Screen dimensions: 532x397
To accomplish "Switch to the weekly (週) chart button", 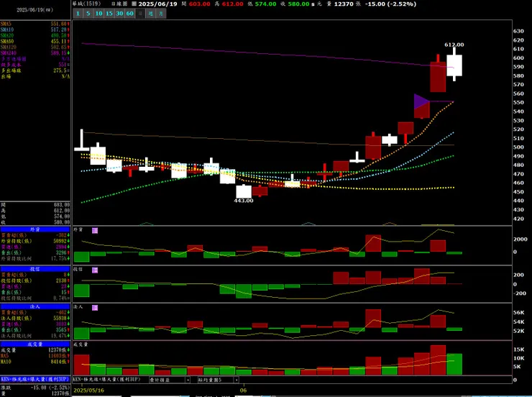I will tap(151, 14).
